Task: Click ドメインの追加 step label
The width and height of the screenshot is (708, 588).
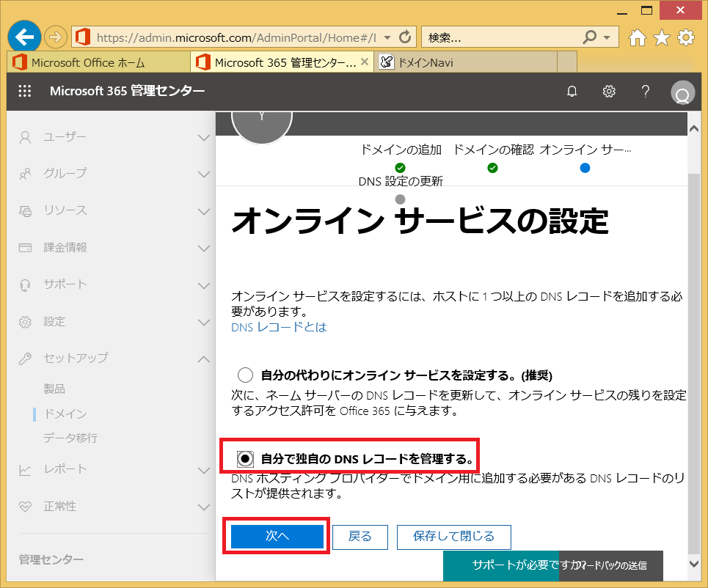Action: [401, 150]
